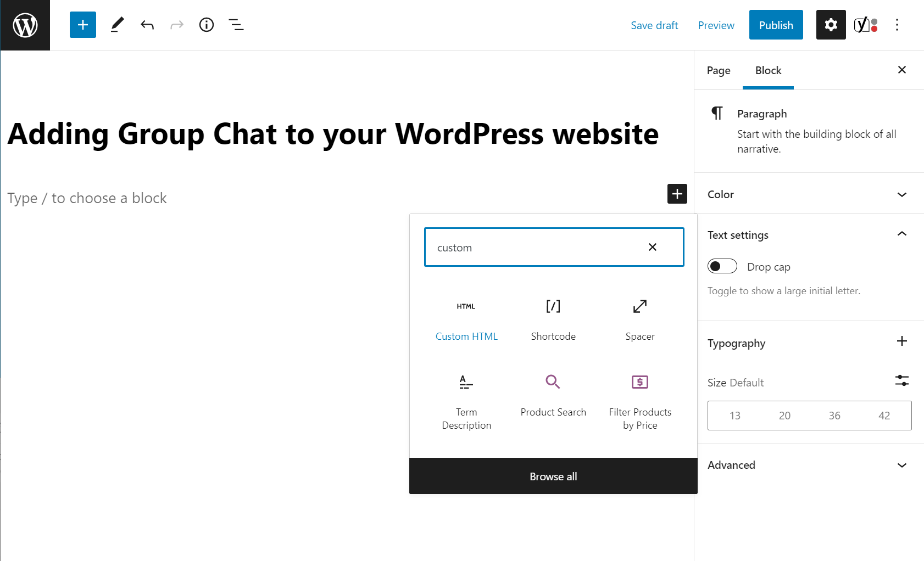The image size is (924, 561).
Task: Open the Preview link
Action: [x=716, y=25]
